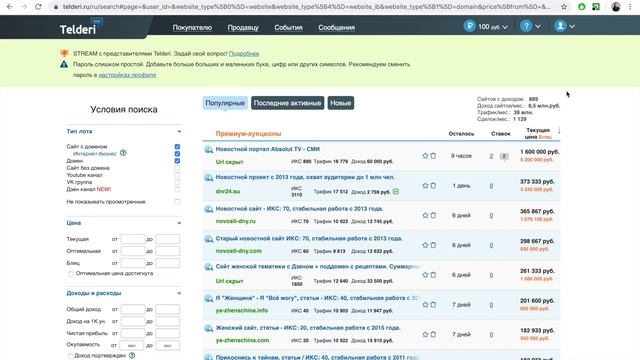Open Новостной портал Absolut TV listing

[268, 149]
